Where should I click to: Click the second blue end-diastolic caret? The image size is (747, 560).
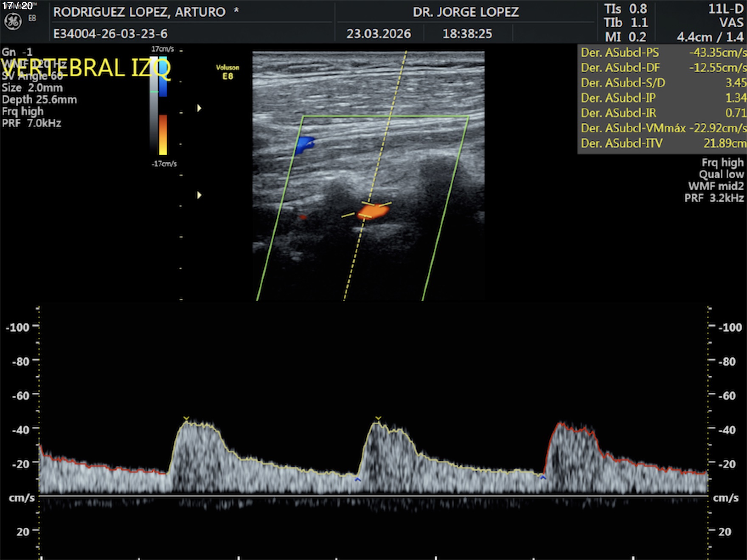pos(543,478)
